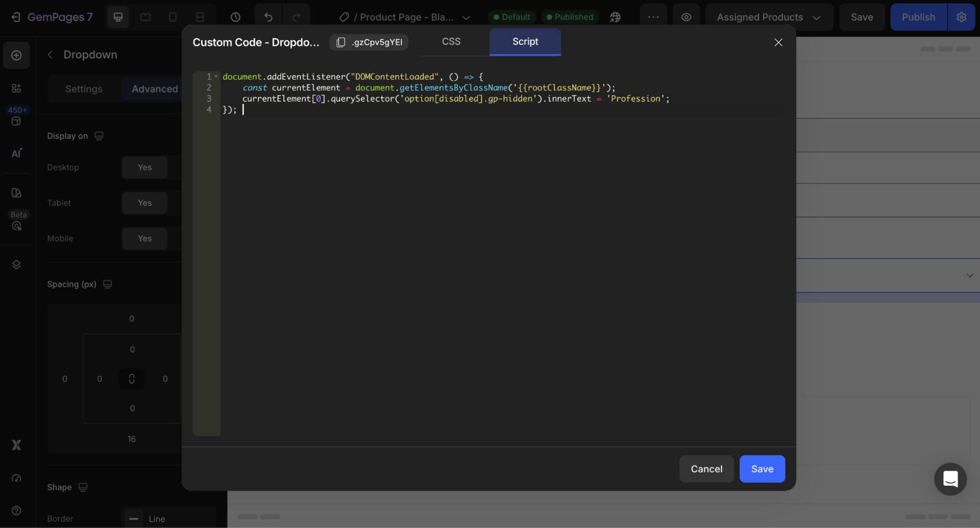
Task: Click the X logo icon in sidebar
Action: 16,445
